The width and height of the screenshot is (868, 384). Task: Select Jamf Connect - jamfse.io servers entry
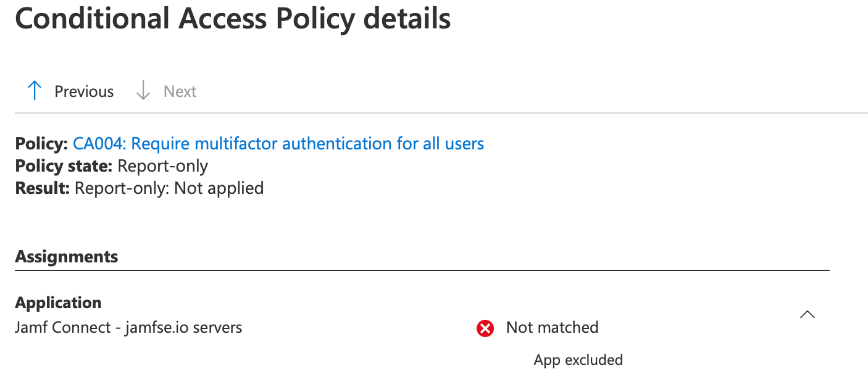(x=128, y=327)
